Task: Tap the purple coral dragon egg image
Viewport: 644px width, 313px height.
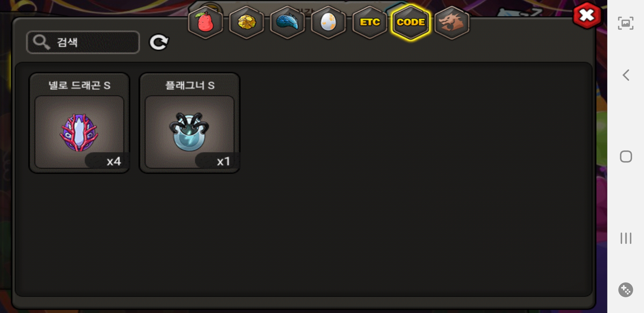Action: 79,132
